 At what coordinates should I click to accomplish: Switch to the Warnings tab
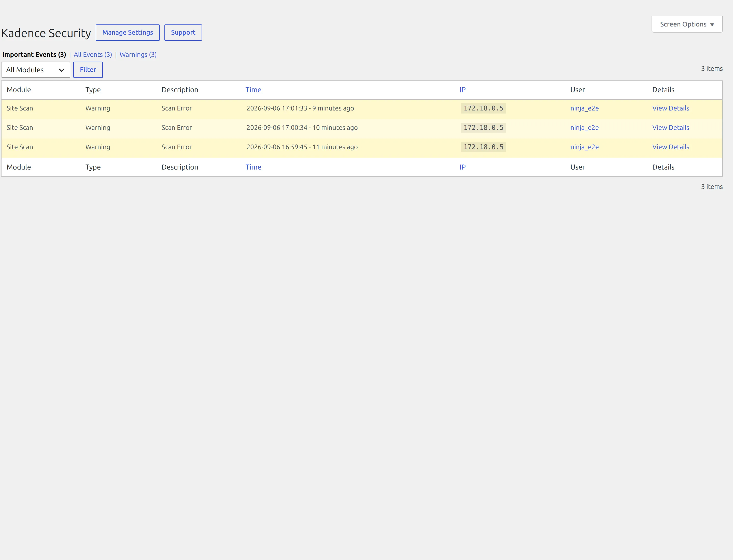[x=138, y=54]
